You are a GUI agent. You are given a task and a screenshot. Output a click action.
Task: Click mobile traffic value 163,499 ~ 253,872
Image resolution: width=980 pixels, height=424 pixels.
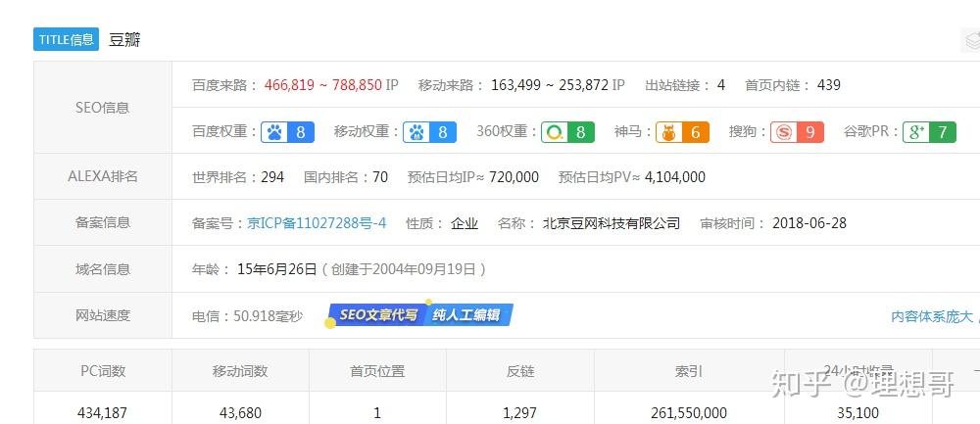coord(550,85)
